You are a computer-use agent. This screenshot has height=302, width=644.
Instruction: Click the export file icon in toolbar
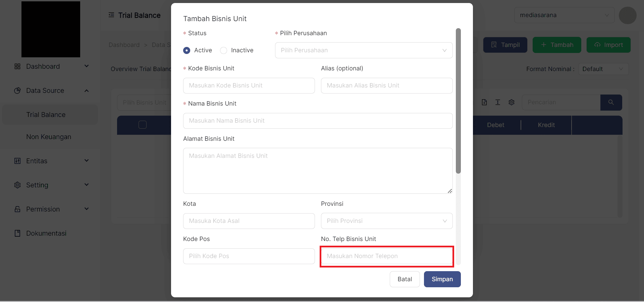(x=484, y=102)
